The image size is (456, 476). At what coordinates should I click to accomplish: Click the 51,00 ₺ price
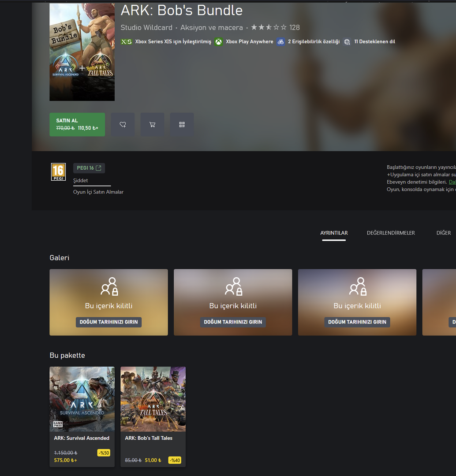153,460
